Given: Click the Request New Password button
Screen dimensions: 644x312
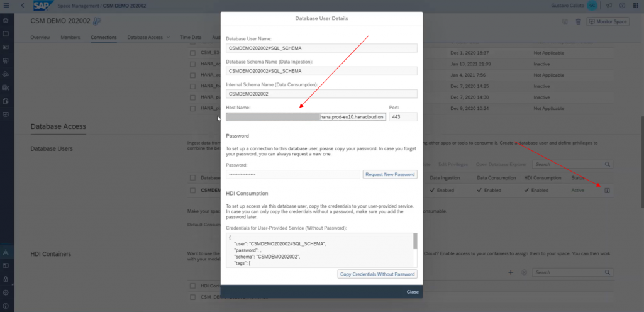Looking at the screenshot, I should point(390,174).
